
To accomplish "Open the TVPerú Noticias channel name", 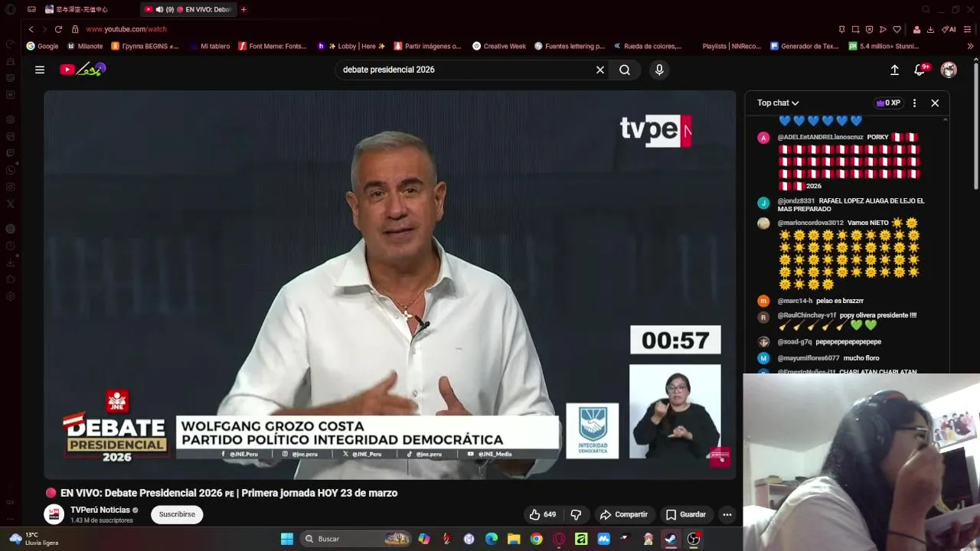I will click(x=100, y=510).
